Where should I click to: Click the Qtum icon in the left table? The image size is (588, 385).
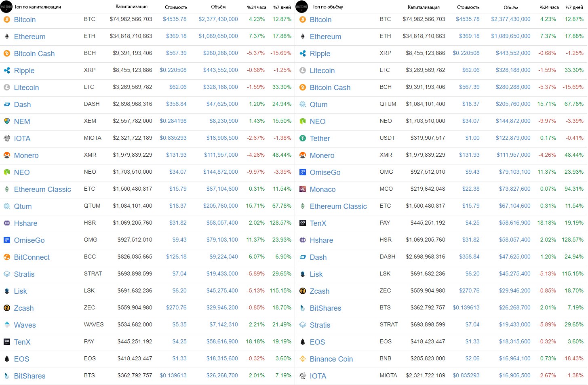coord(7,206)
